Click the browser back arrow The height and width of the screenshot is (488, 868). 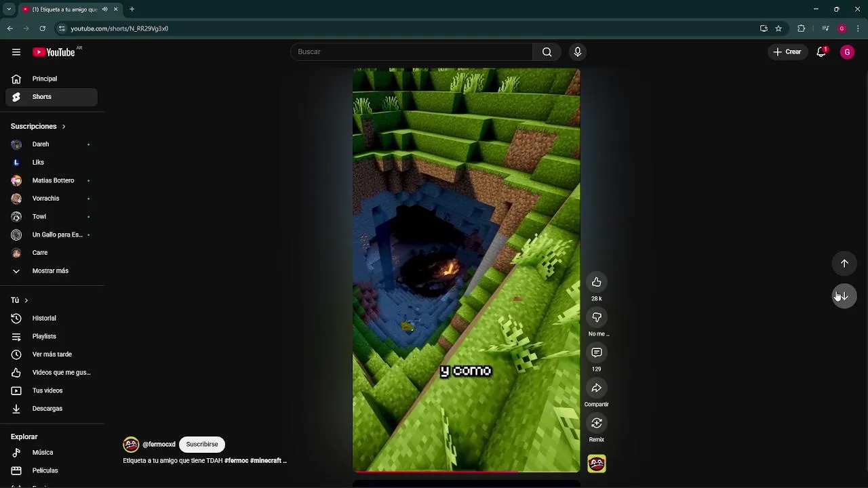coord(10,28)
